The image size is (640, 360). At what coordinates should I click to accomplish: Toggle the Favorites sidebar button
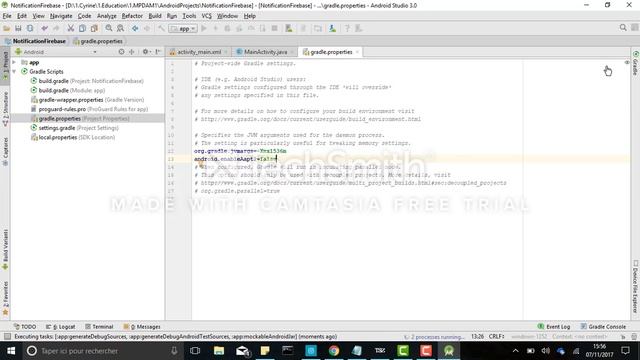tap(5, 298)
